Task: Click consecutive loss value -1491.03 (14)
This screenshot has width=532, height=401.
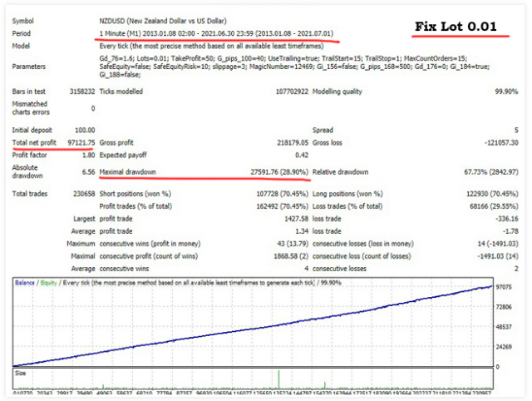Action: click(x=497, y=256)
